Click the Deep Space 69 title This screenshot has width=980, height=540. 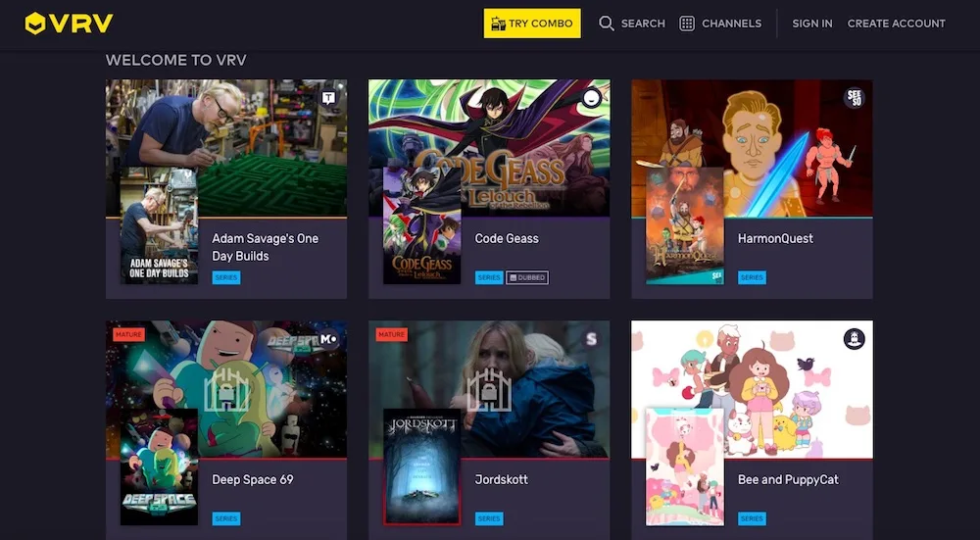pyautogui.click(x=253, y=479)
